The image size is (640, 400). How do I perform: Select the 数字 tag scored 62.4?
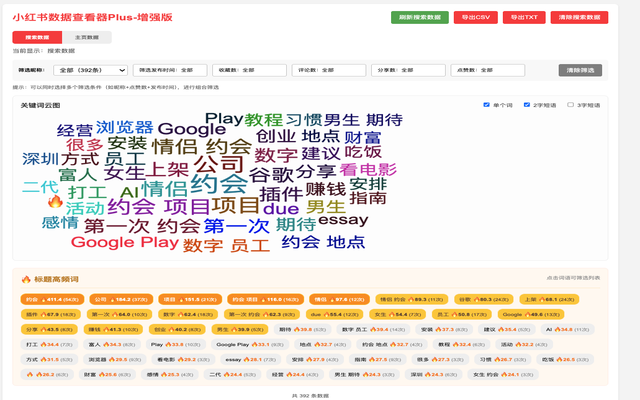188,314
